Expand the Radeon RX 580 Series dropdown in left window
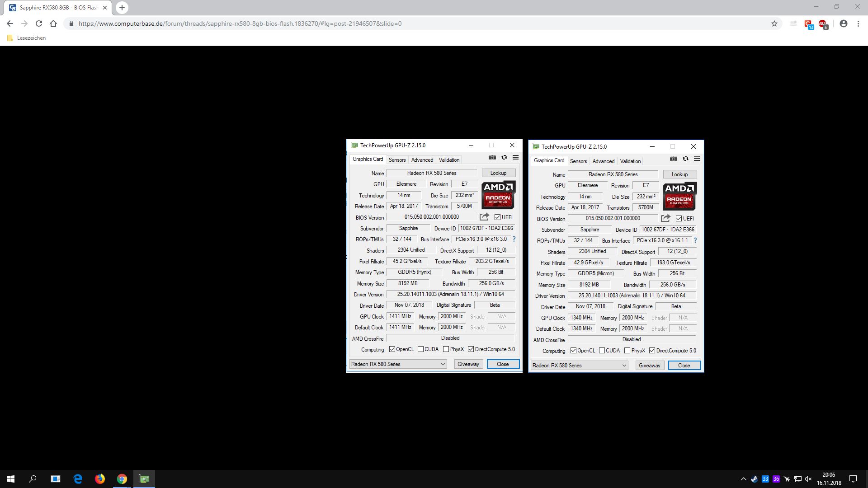Screen dimensions: 868x488 point(443,364)
